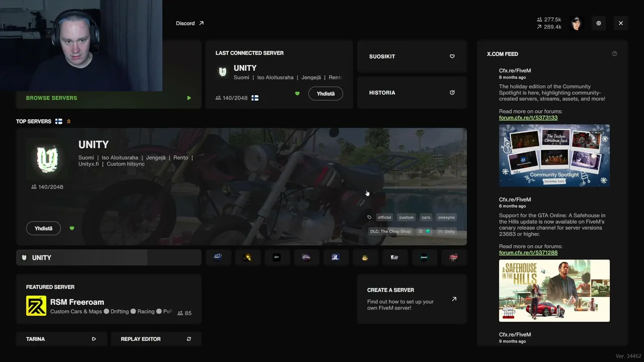644x362 pixels.
Task: Open forum.cfx.re/t/5373133 link
Action: [528, 118]
